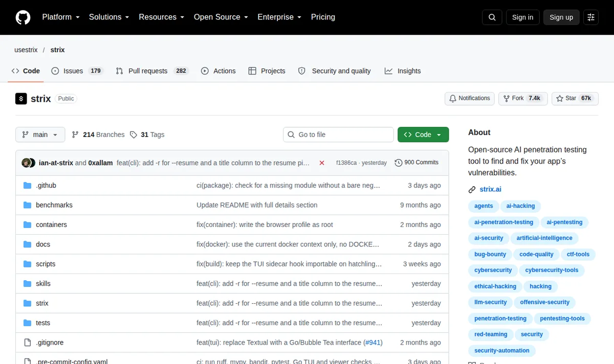Switch to the Issues tab

[77, 71]
